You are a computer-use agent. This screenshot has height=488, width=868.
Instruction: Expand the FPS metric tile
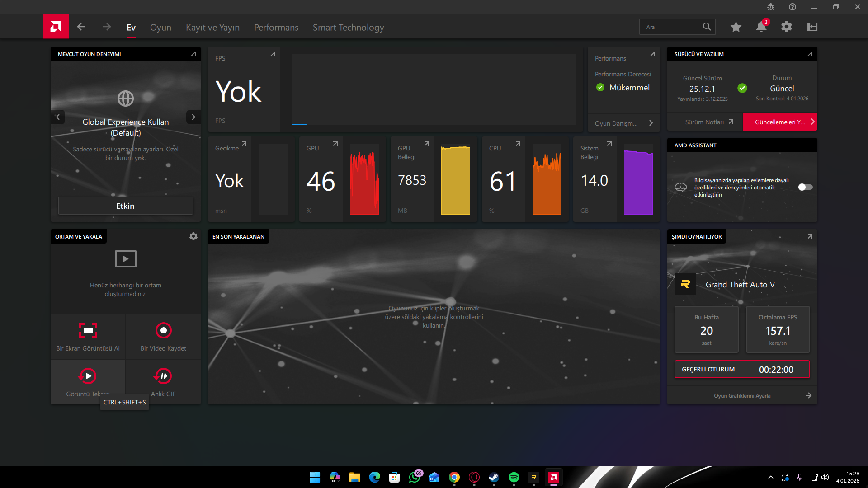[x=273, y=54]
